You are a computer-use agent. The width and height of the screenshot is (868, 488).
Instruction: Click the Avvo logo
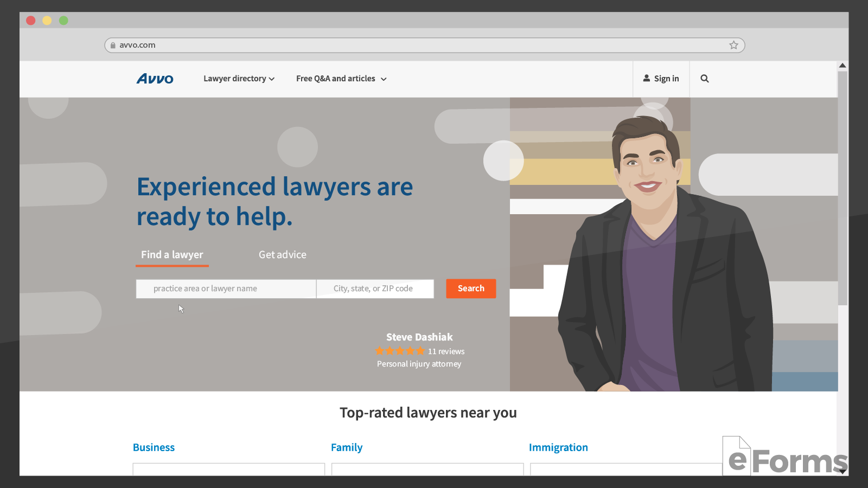click(x=155, y=79)
